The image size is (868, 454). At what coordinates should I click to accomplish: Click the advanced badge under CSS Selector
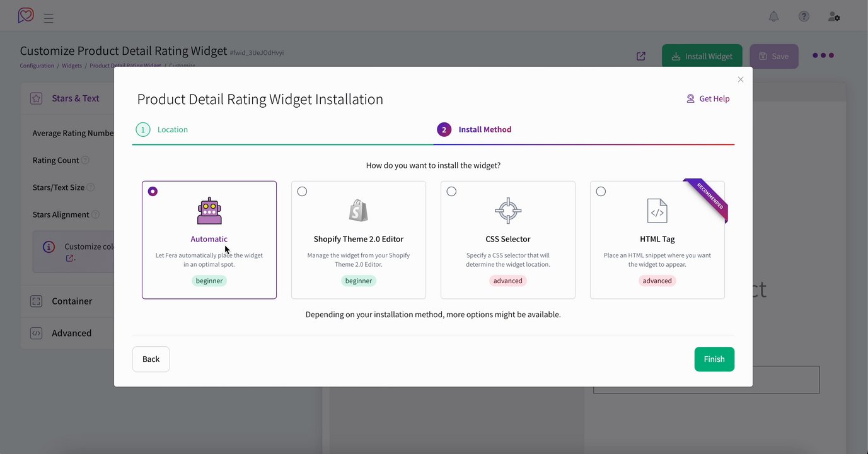(508, 281)
